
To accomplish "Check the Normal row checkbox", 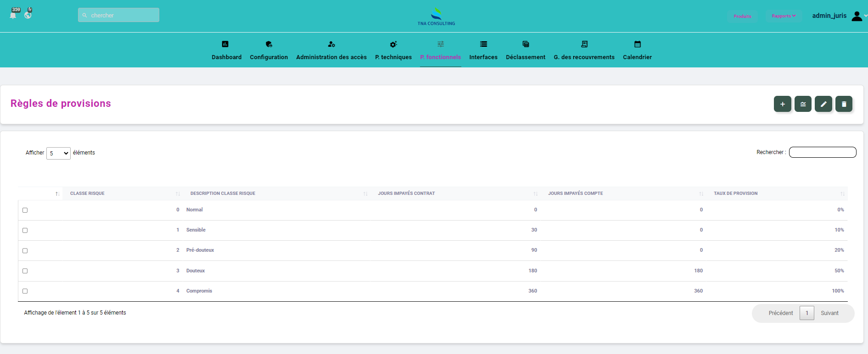I will click(25, 210).
